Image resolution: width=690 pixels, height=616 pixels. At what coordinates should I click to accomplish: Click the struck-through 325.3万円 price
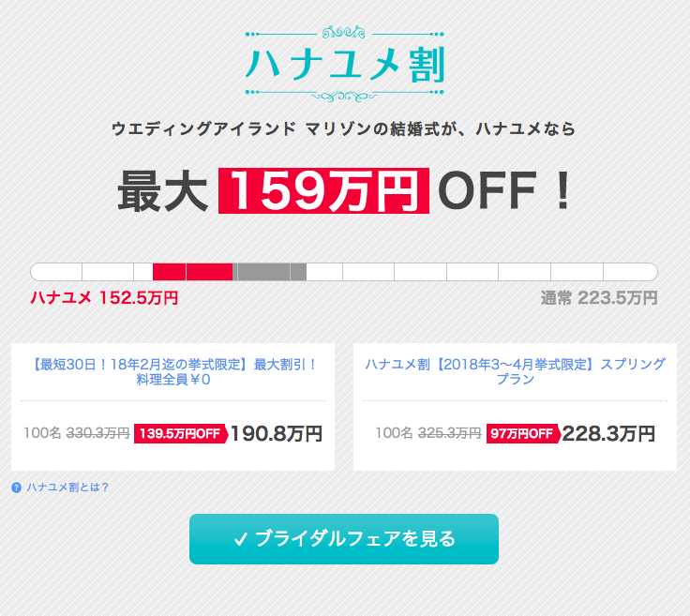(449, 433)
